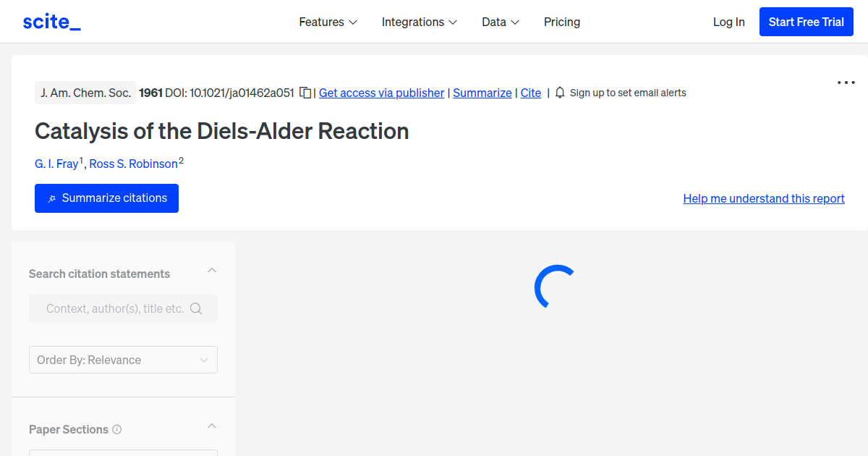Viewport: 868px width, 456px height.
Task: Go to scite_ home via logo
Action: pos(52,22)
